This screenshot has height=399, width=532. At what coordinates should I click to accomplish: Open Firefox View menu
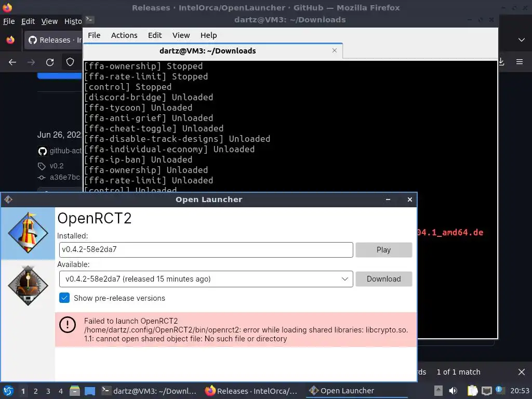click(x=49, y=21)
